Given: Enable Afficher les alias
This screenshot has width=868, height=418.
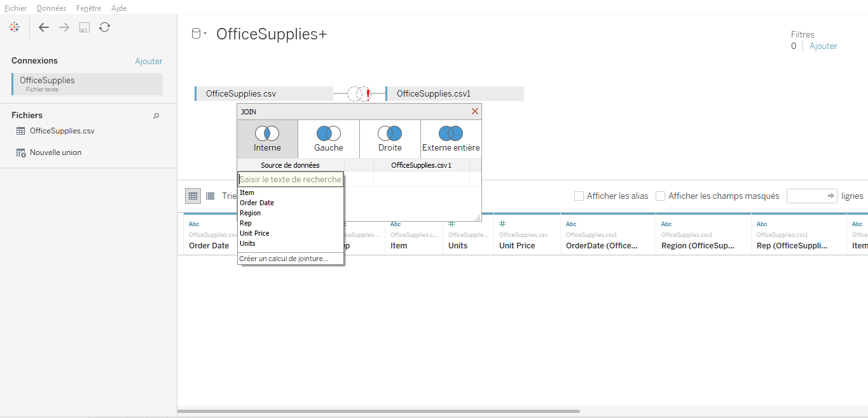Looking at the screenshot, I should (579, 196).
